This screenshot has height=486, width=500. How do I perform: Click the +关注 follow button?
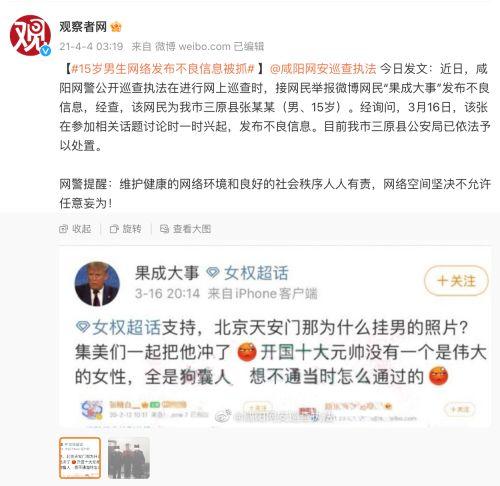456,281
